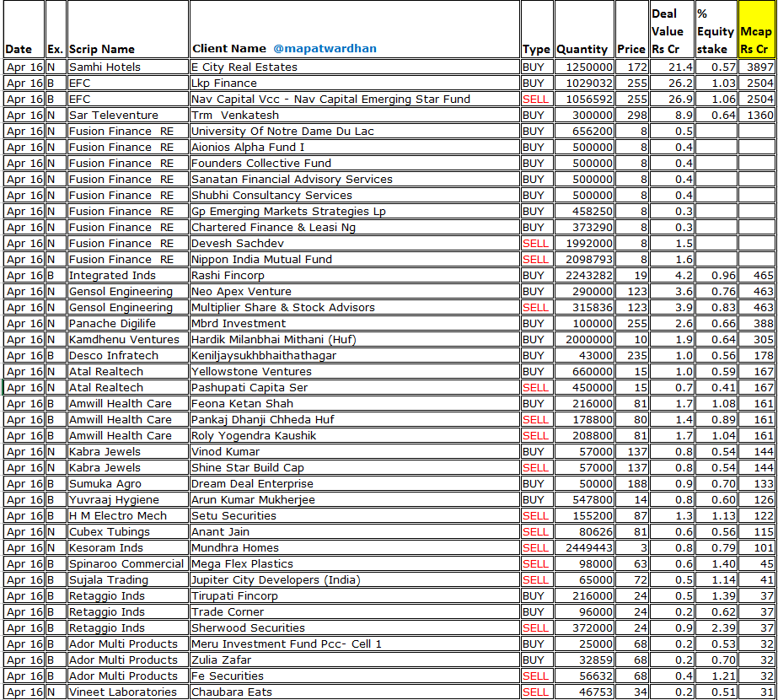
Task: Select the Trm Venkatesh client cell
Action: coord(355,116)
